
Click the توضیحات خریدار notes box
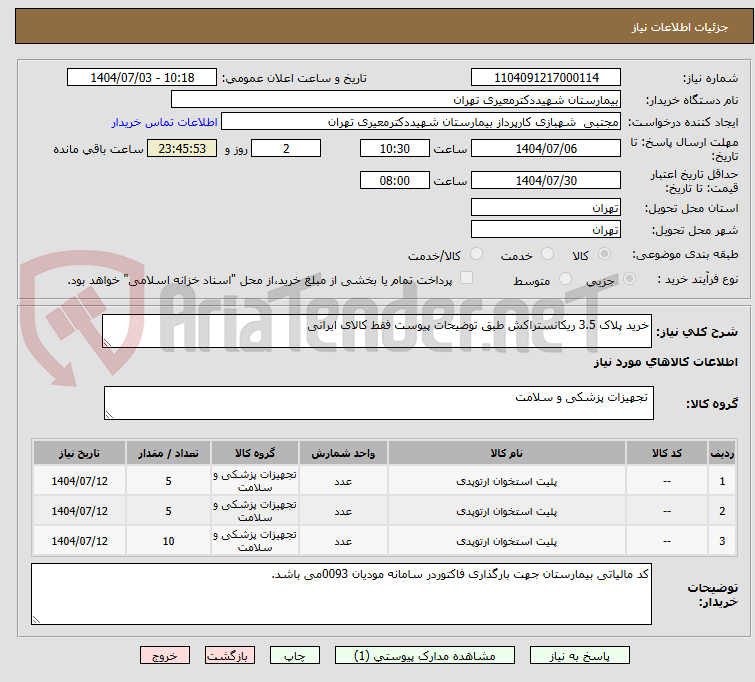(341, 594)
